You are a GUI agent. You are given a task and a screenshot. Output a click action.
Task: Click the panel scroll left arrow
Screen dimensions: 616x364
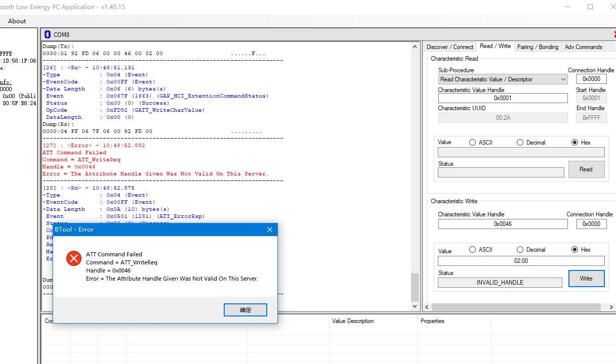pos(427,307)
